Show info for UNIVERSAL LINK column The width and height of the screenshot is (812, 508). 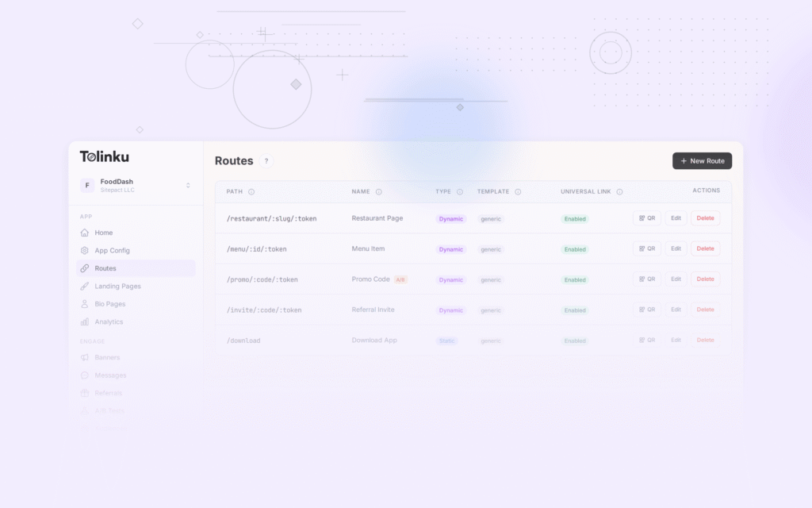click(619, 192)
